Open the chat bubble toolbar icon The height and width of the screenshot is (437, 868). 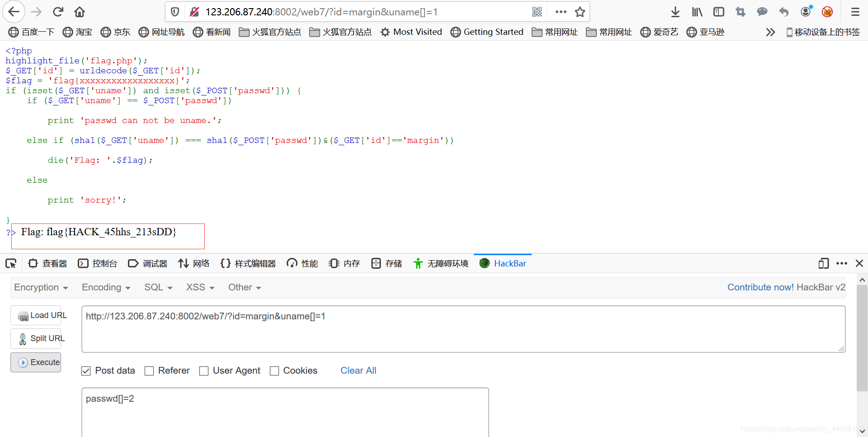(x=762, y=12)
